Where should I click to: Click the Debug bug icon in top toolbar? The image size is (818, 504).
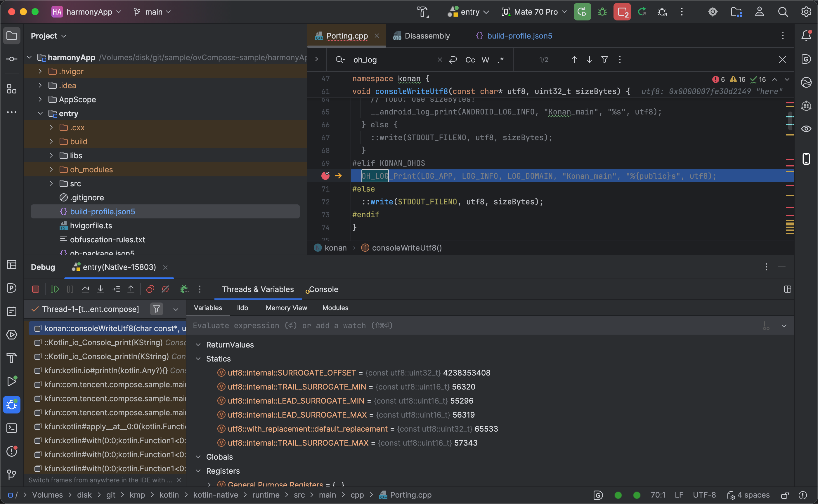click(x=602, y=12)
